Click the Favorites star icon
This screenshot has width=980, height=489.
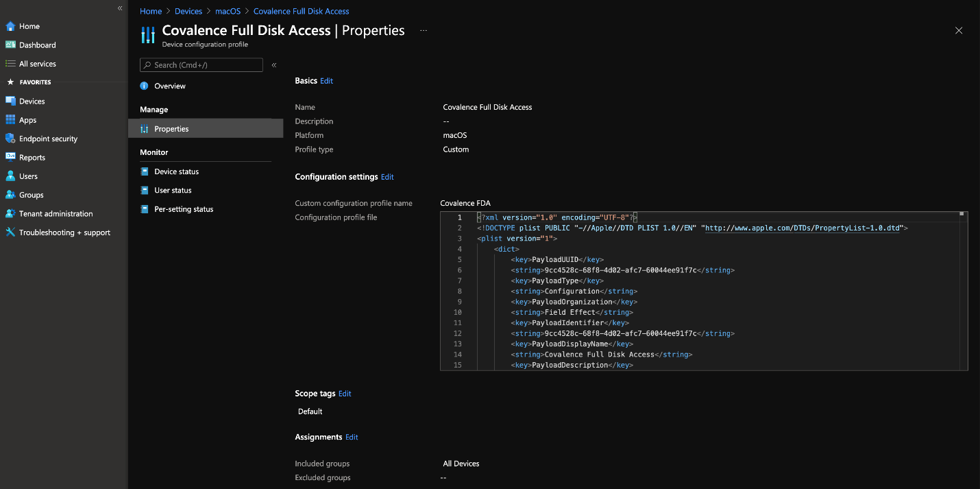10,82
